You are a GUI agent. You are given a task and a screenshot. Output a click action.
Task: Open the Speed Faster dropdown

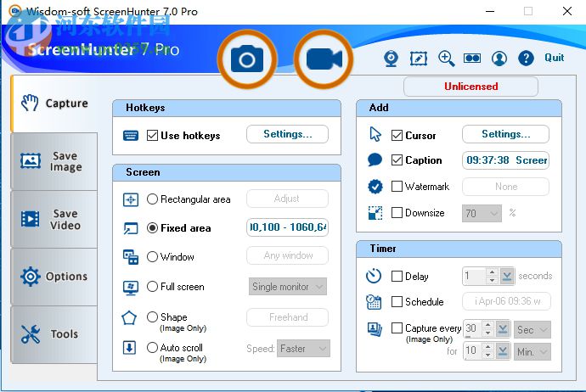pos(303,349)
